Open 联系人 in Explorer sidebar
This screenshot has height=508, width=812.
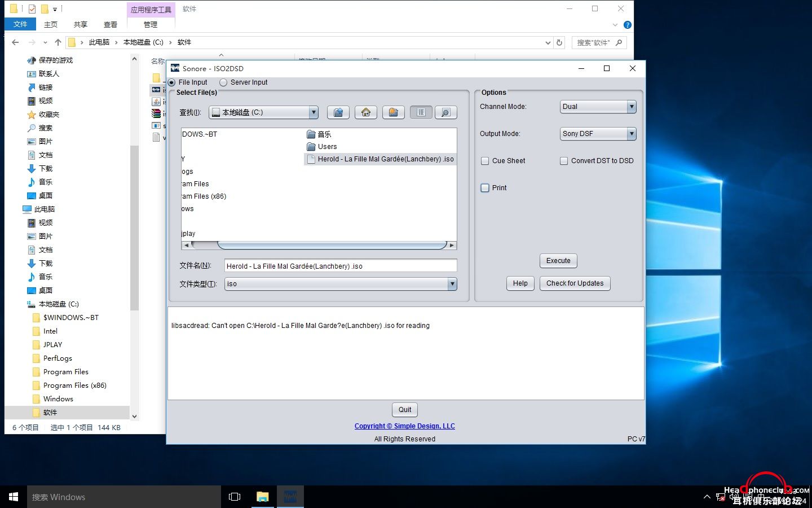click(x=43, y=74)
